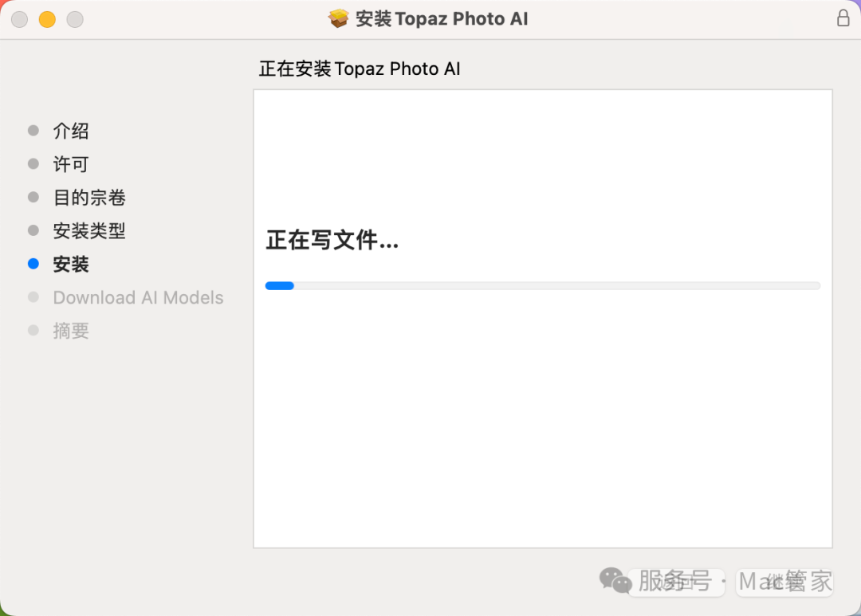The image size is (861, 616).
Task: Click the gray zoom button in the title bar
Action: click(x=75, y=19)
